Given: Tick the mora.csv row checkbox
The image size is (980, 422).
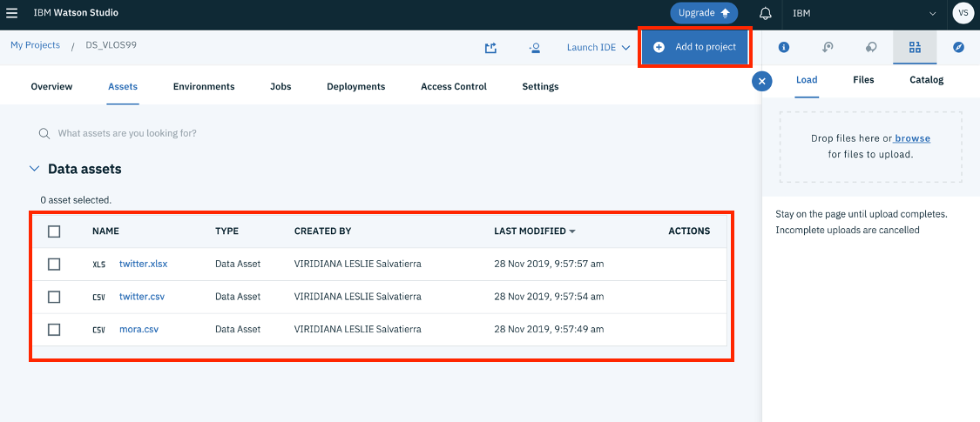Looking at the screenshot, I should coord(54,329).
